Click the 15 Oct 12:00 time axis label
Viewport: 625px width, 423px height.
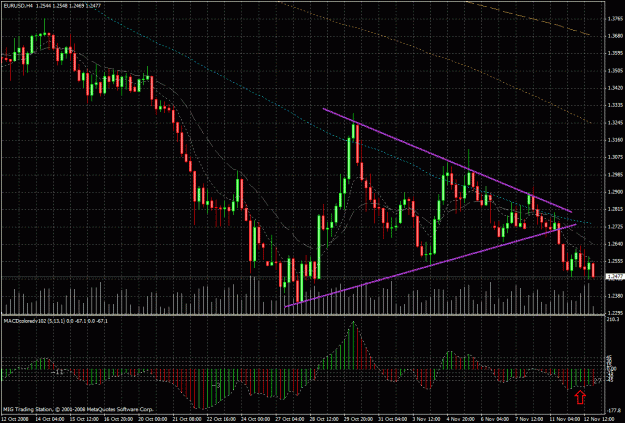85,419
